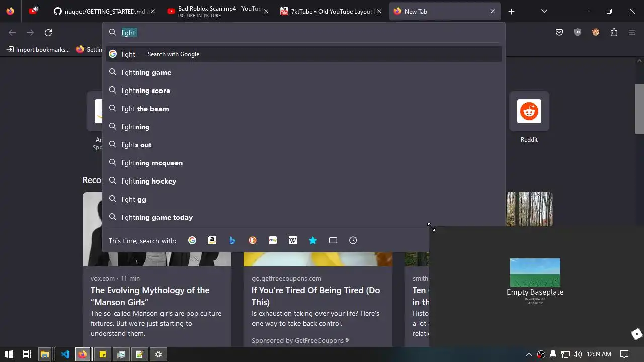Select 'light — Search with Google' result
Screen dimensions: 644x362
[x=304, y=54]
